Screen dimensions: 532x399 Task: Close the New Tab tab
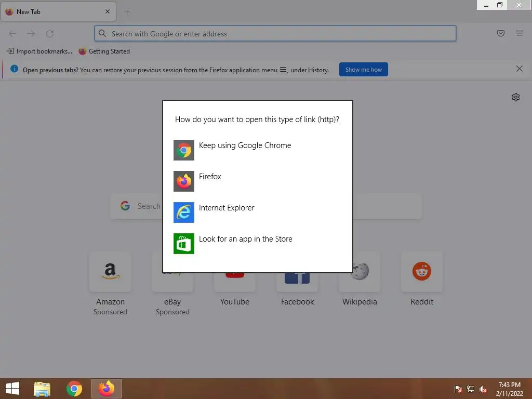coord(108,11)
